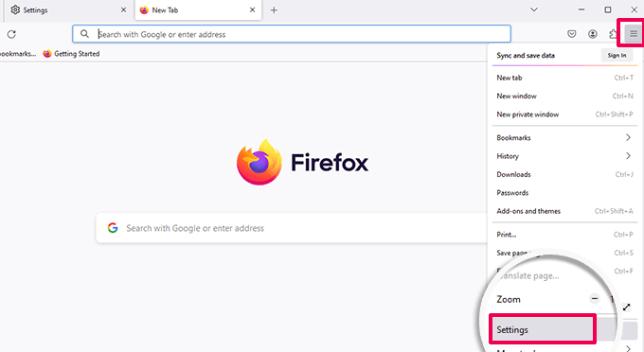Click the Google G logo in search box

click(x=113, y=228)
